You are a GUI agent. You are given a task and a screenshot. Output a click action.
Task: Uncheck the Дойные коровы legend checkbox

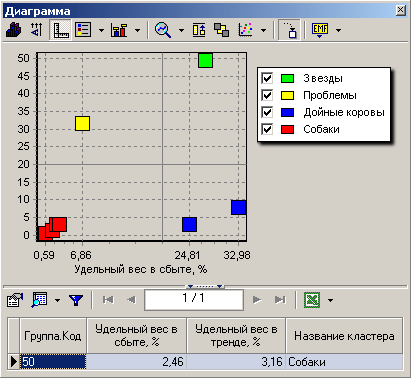click(x=267, y=112)
